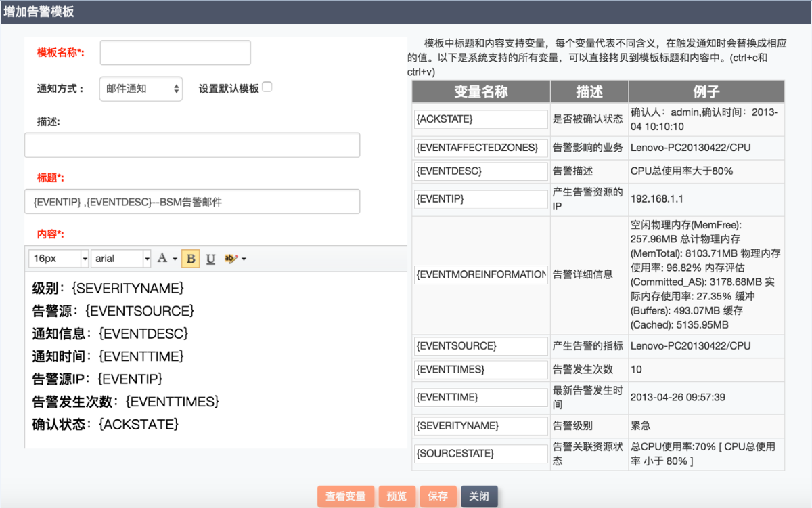Select the {EVENTMOREINFORMATION} variable field
812x508 pixels.
(x=480, y=274)
